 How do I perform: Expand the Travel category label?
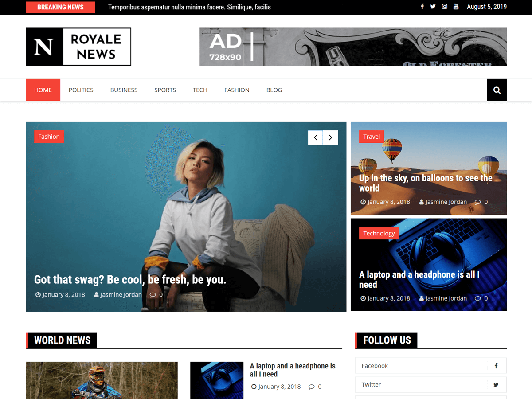tap(372, 137)
